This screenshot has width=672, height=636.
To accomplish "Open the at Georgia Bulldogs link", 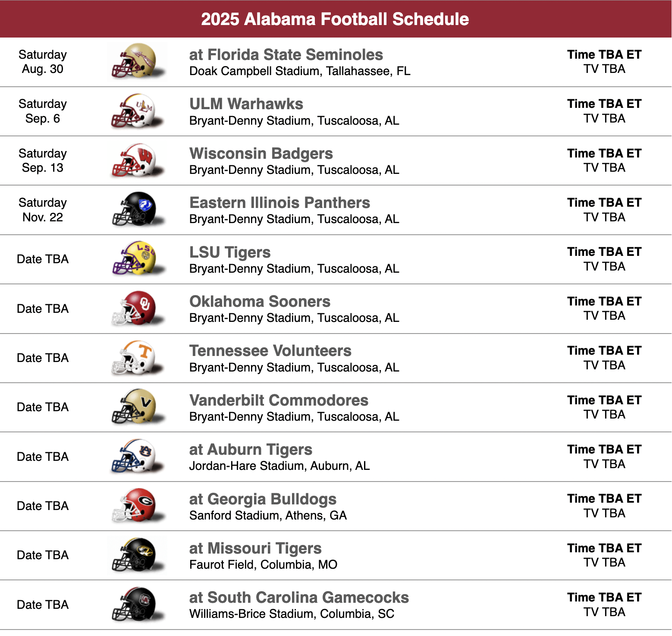I will pos(263,499).
